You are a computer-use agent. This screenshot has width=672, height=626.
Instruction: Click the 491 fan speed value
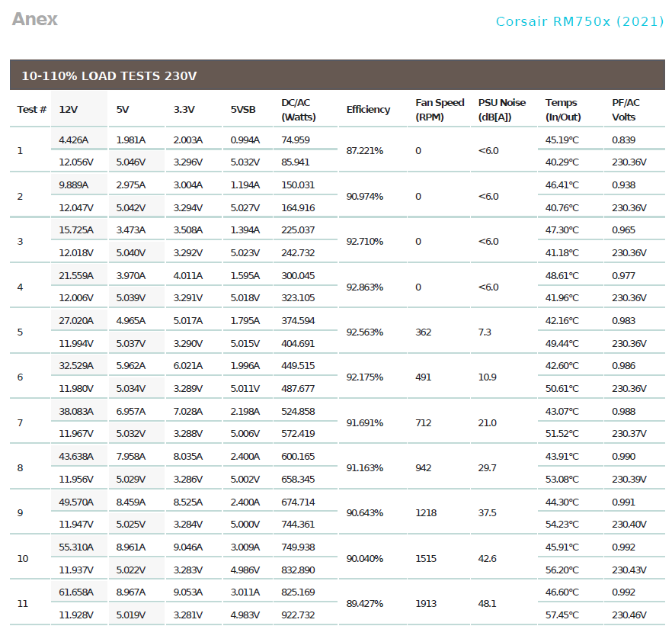pyautogui.click(x=424, y=377)
